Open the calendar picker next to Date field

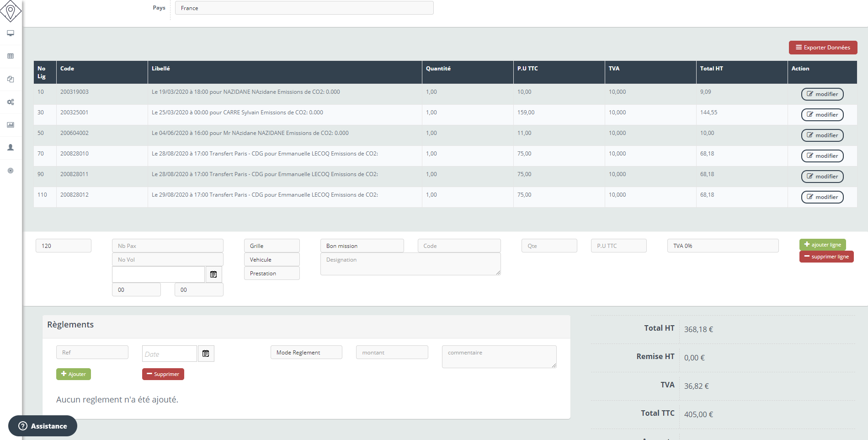206,353
